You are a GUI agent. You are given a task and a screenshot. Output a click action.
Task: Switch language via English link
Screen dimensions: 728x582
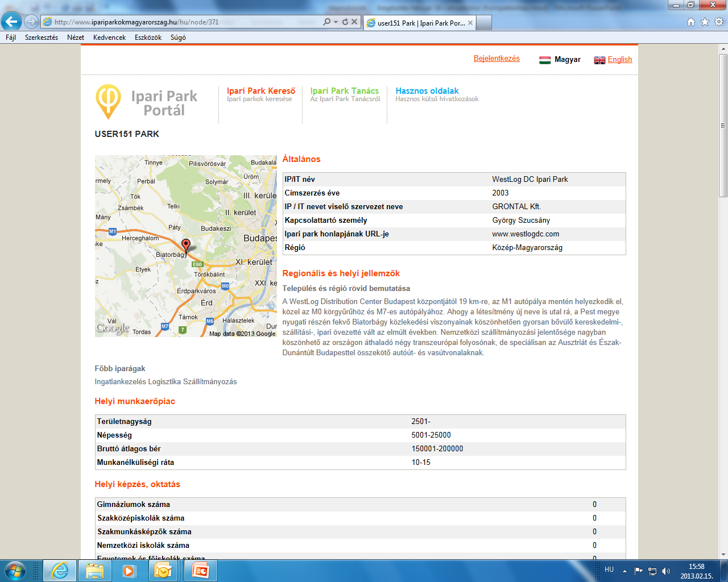click(x=620, y=60)
